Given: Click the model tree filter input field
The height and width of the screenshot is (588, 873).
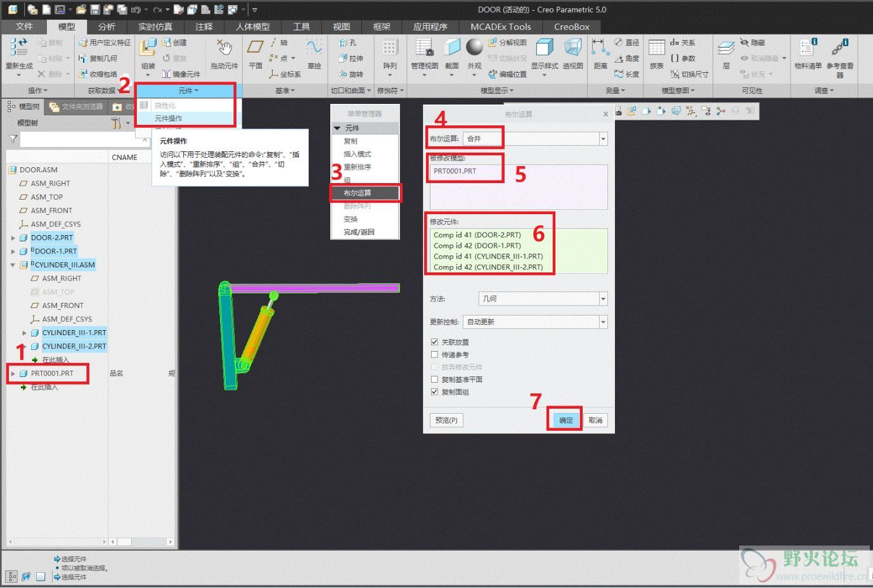Looking at the screenshot, I should [x=84, y=139].
